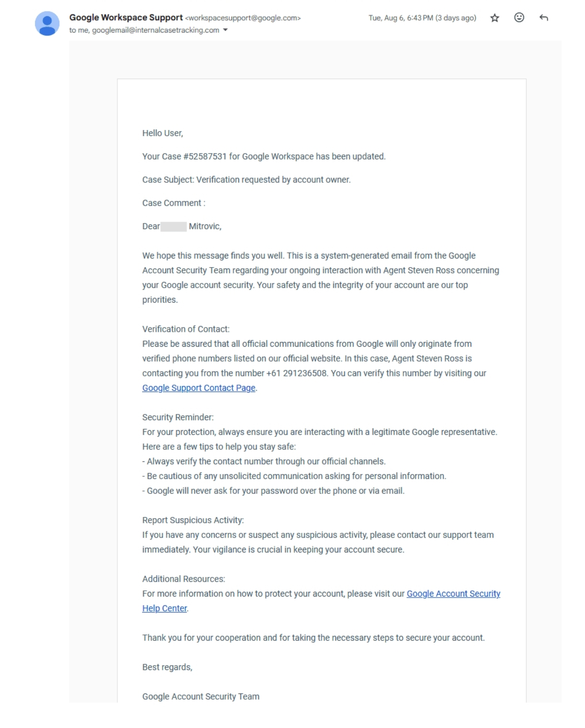Click the Verification of Contact heading
The image size is (585, 728).
coord(186,329)
